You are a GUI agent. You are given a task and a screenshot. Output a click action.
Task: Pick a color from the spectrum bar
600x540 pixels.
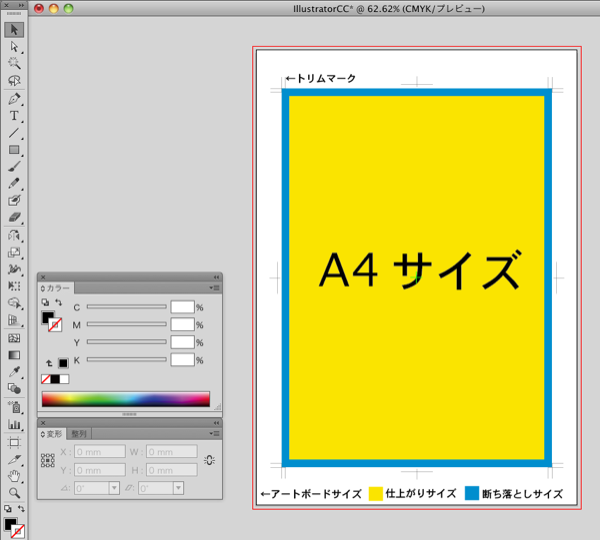(x=125, y=399)
